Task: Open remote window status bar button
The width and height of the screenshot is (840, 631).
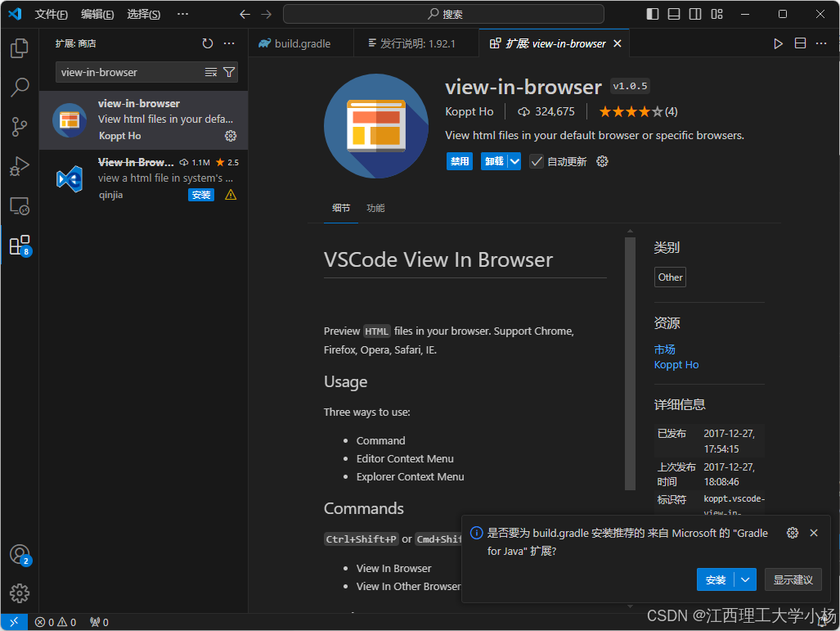Action: coord(14,622)
